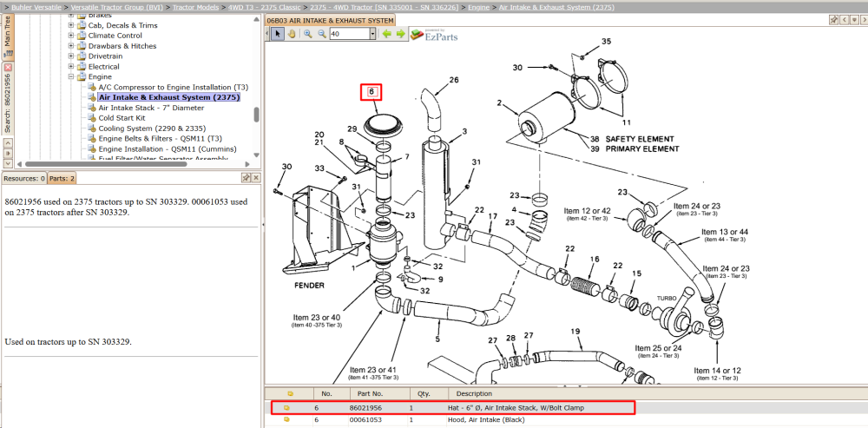Open Engine Installation - QSM11 (Cummins)

pyautogui.click(x=168, y=149)
